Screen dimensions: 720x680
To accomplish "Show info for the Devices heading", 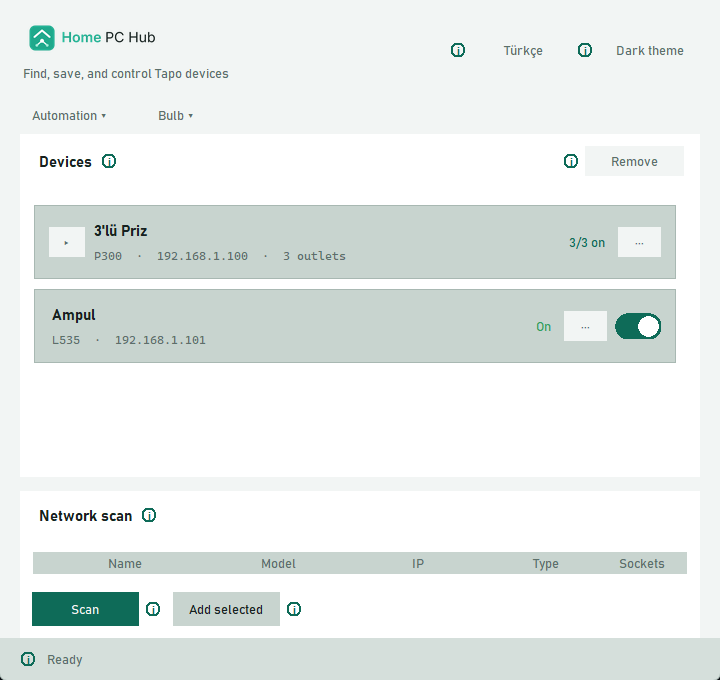I will pyautogui.click(x=109, y=161).
